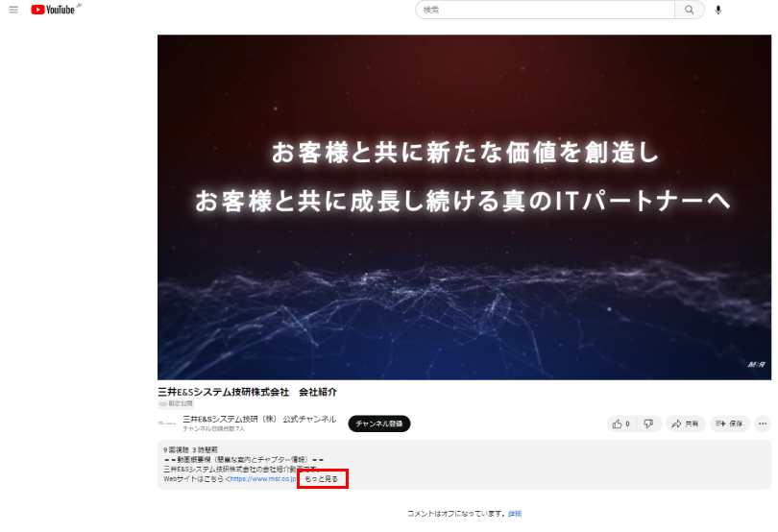Click the 9 回視聴 view count text
Image resolution: width=778 pixels, height=532 pixels.
176,449
